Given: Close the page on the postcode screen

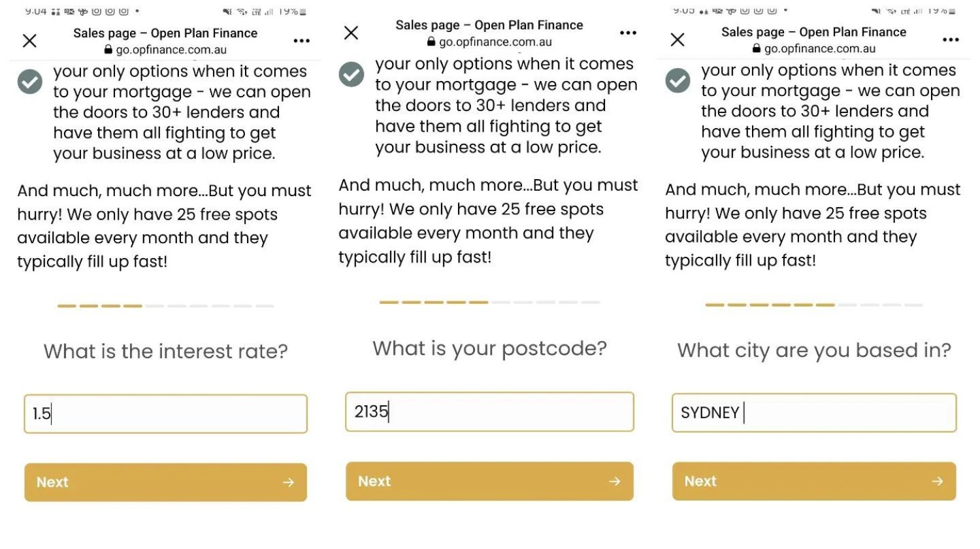Looking at the screenshot, I should pos(351,33).
